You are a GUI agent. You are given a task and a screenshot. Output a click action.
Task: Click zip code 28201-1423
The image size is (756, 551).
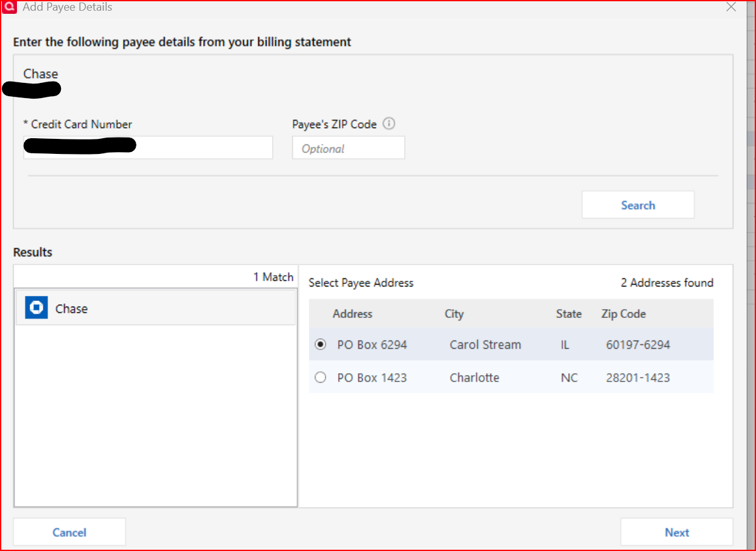pos(638,378)
